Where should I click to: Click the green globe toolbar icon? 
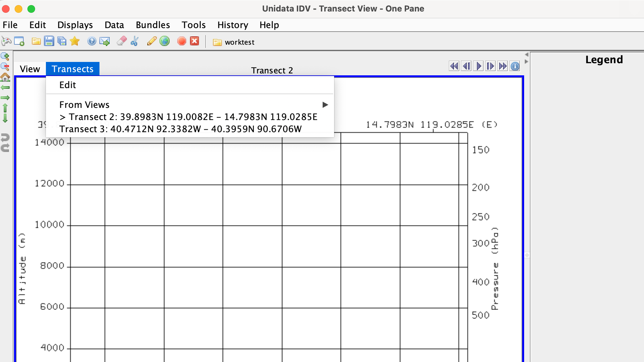tap(165, 41)
